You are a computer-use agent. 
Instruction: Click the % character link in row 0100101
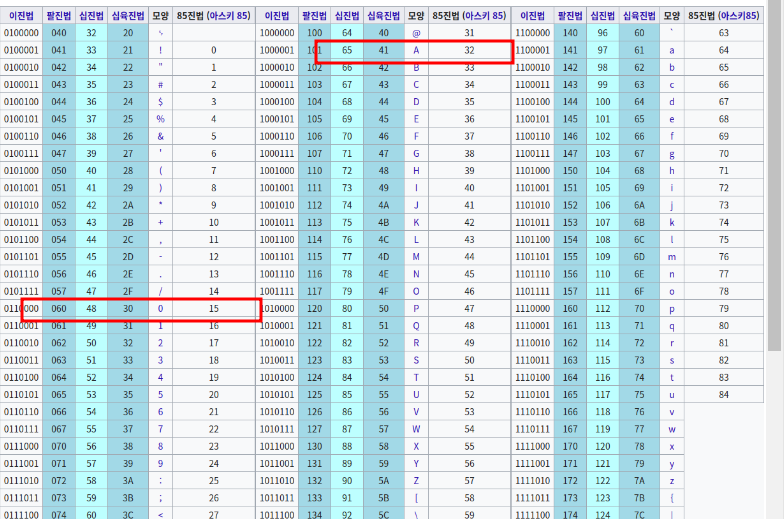point(160,119)
